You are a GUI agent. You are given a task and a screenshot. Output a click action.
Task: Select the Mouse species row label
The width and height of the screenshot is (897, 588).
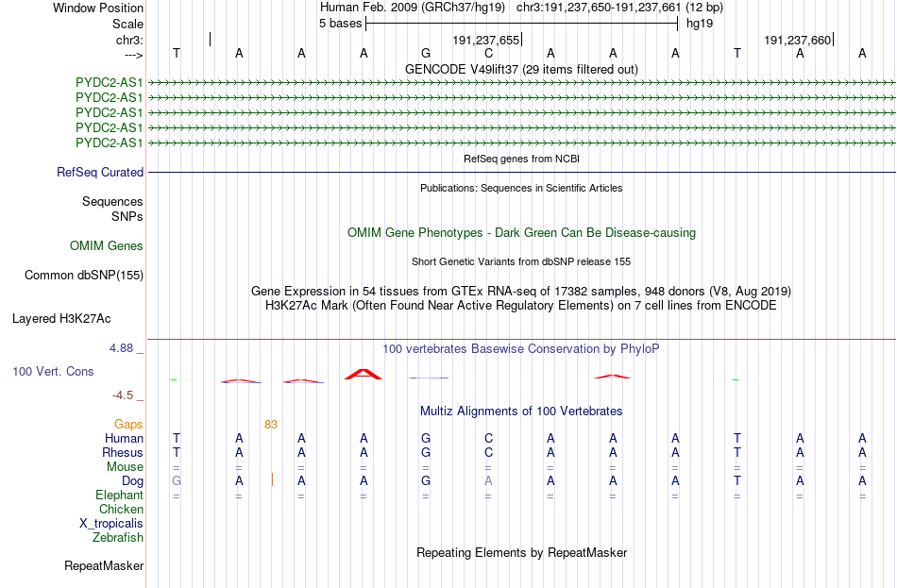click(125, 467)
